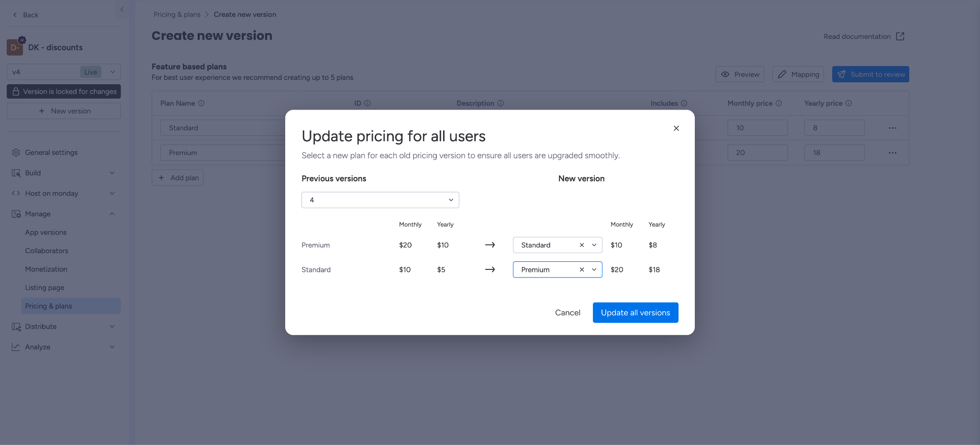Open the Read documentation external link icon
The height and width of the screenshot is (445, 980).
(900, 36)
